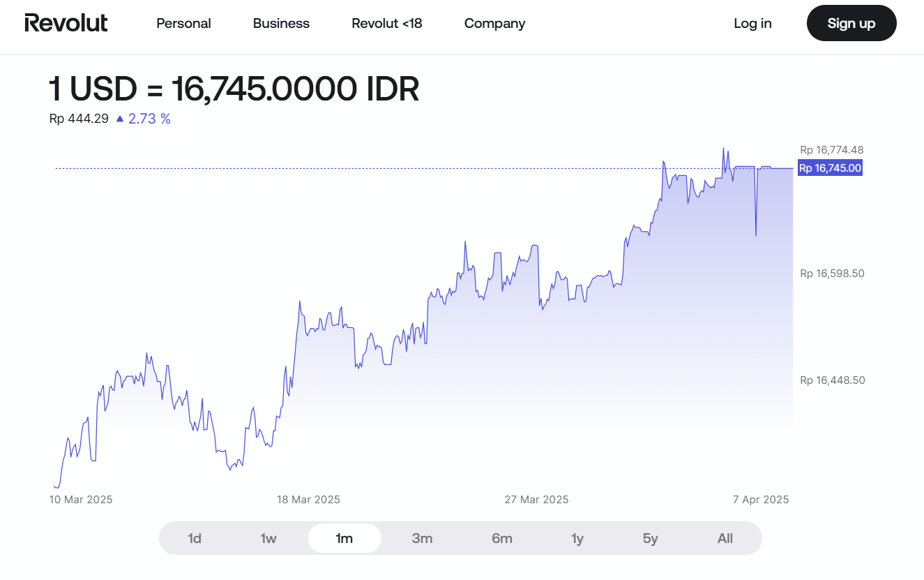
Task: Click the blue up-triangle change indicator
Action: 120,119
